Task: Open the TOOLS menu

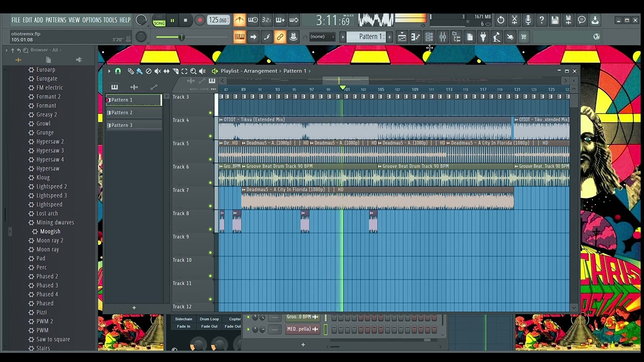Action: (110, 20)
